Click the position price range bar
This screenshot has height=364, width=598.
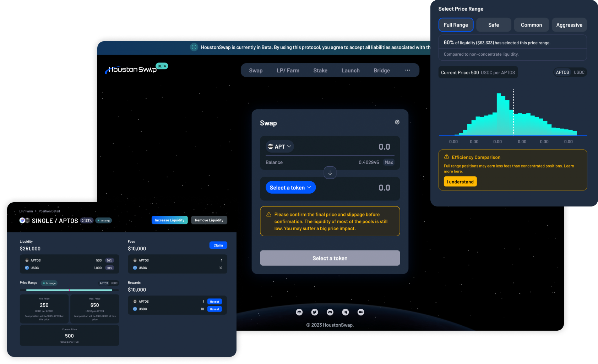click(x=69, y=290)
